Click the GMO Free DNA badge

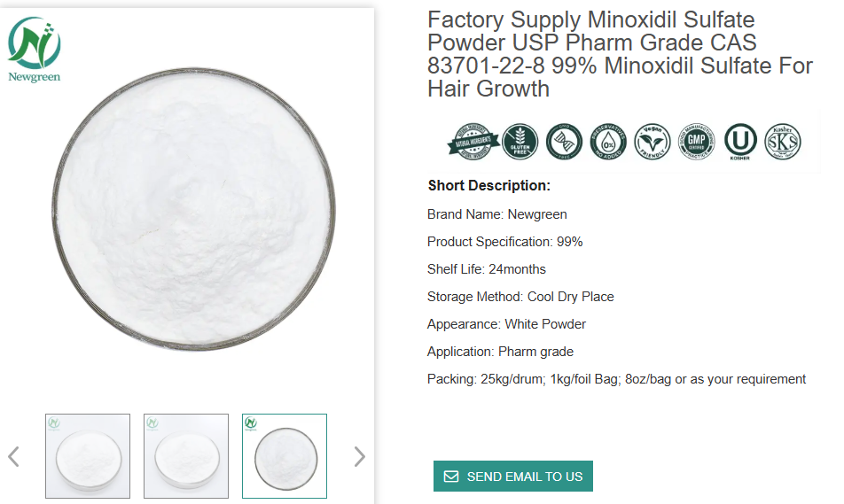coord(564,142)
